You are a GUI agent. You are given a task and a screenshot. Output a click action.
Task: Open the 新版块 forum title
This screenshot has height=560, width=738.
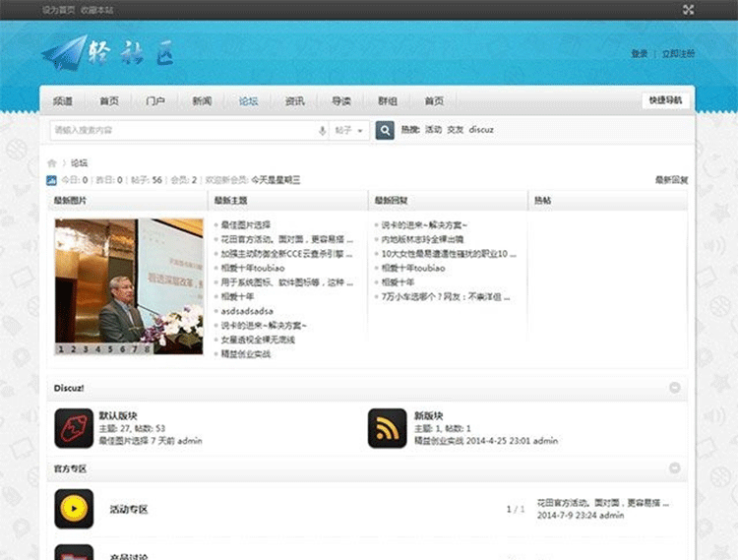click(428, 415)
